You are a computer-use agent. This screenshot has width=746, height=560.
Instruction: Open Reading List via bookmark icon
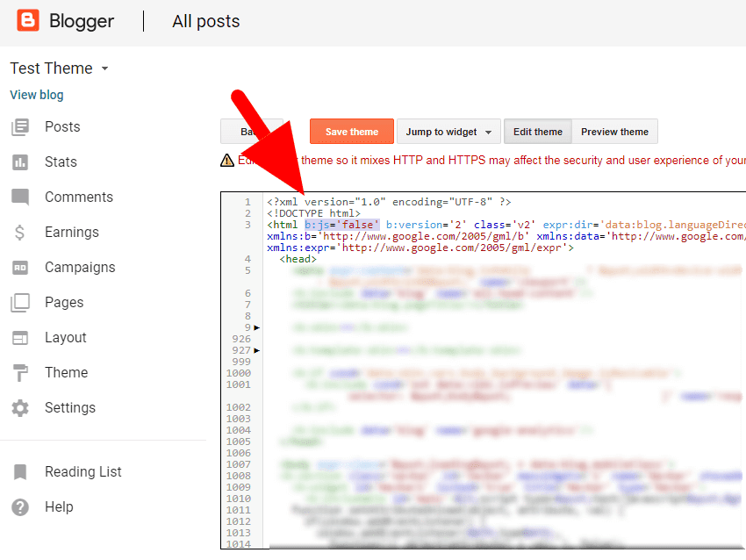pyautogui.click(x=21, y=471)
